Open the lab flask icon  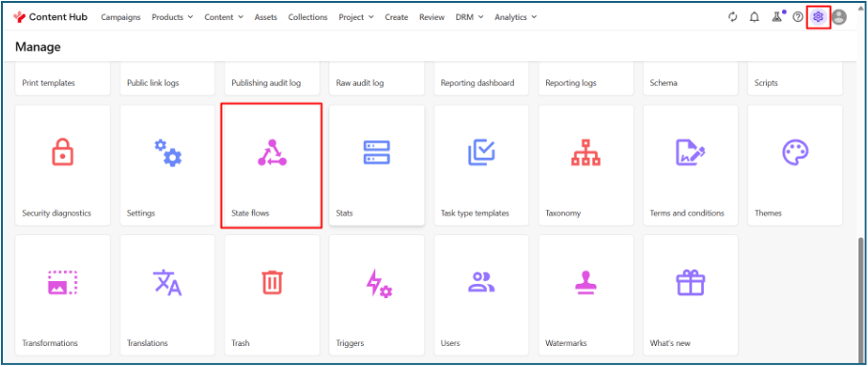coord(776,17)
